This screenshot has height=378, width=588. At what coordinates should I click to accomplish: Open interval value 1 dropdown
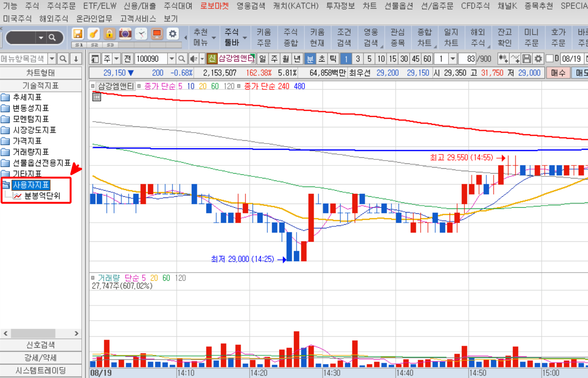coord(453,59)
